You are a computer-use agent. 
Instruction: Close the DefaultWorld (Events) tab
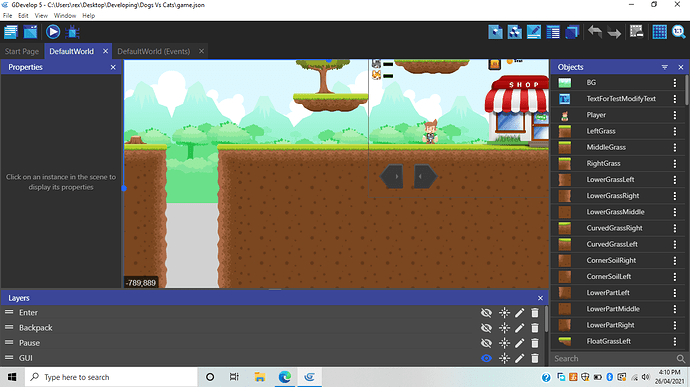(x=201, y=51)
